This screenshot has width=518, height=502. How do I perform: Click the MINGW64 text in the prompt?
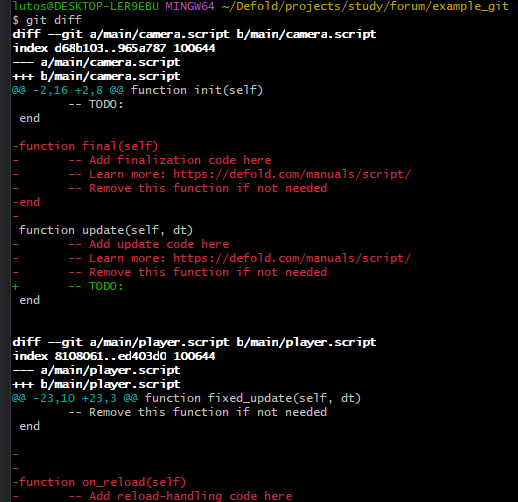190,6
